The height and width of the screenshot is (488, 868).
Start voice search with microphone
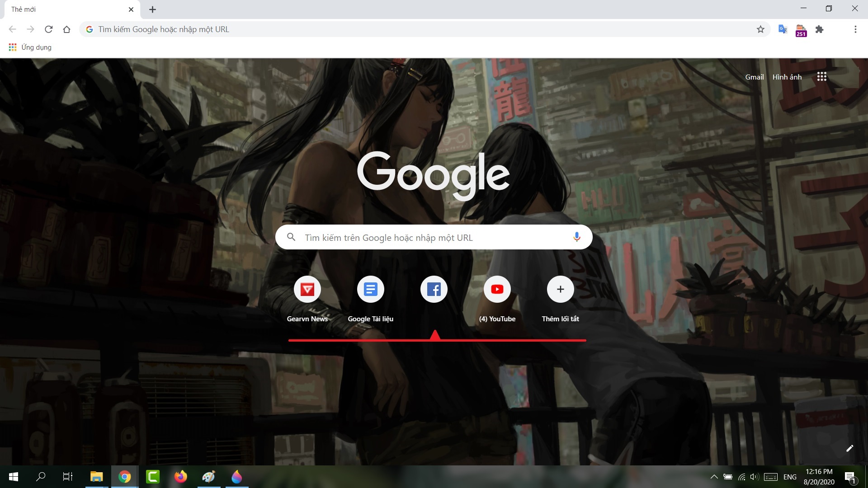576,237
